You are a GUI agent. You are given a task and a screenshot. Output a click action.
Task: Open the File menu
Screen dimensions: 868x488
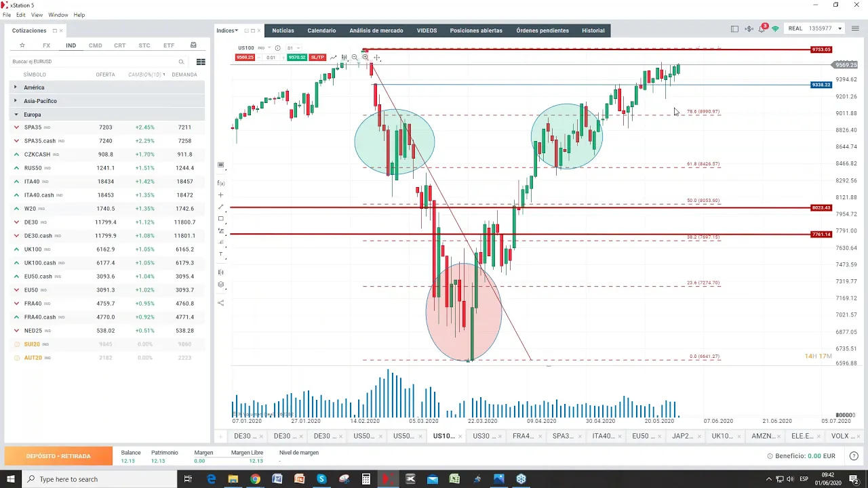[x=7, y=15]
